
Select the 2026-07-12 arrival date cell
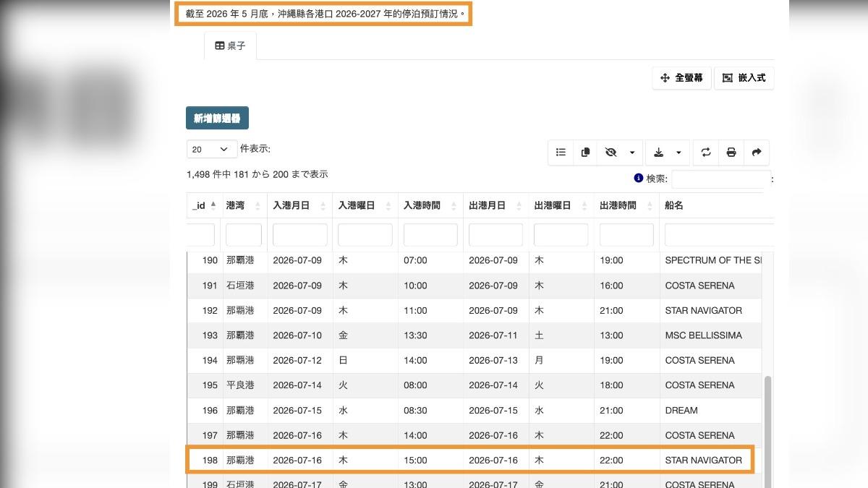pyautogui.click(x=300, y=360)
